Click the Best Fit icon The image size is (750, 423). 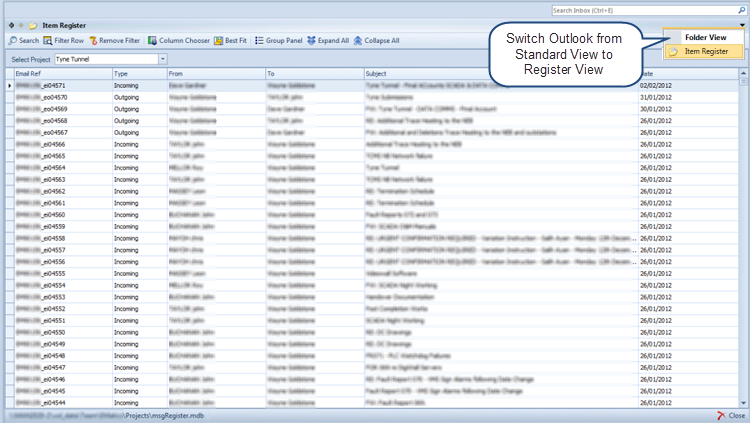click(219, 41)
